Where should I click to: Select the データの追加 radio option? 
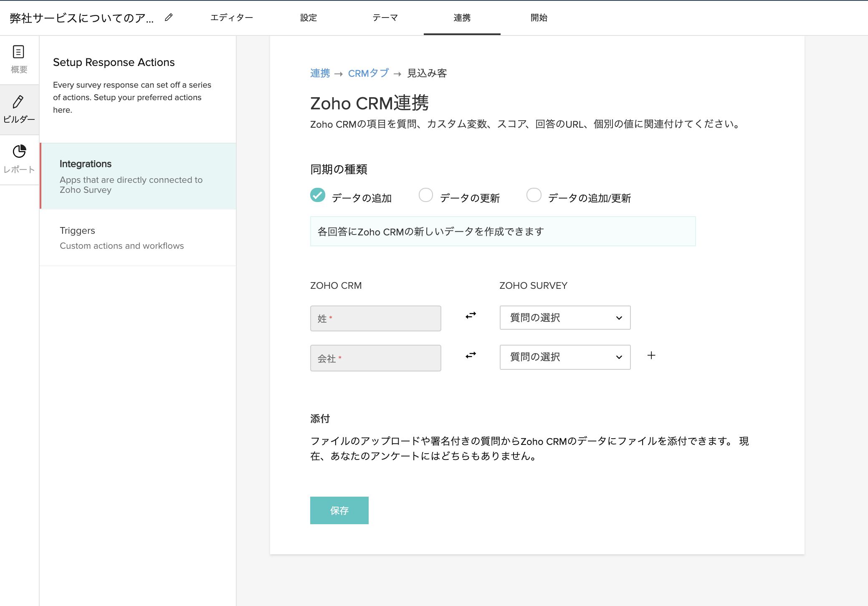pos(318,195)
